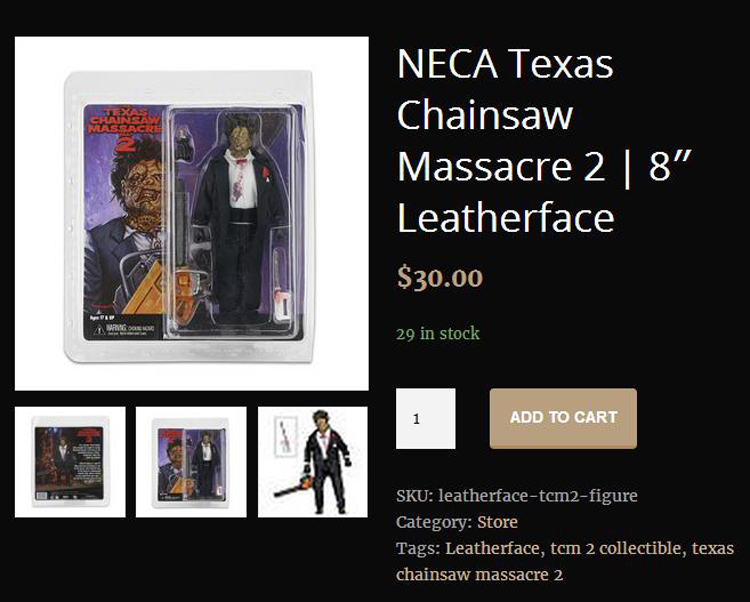Click the 29 in stock label
Image resolution: width=750 pixels, height=602 pixels.
438,333
